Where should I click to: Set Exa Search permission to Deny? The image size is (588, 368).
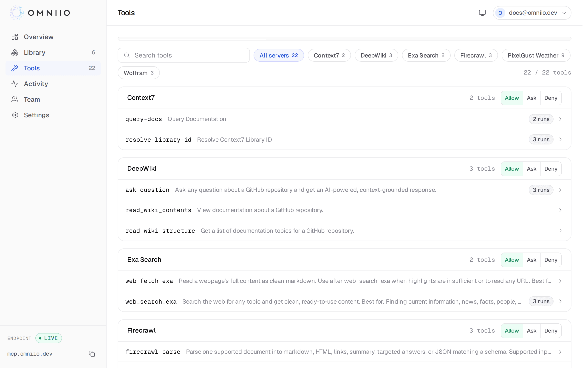[x=551, y=260]
